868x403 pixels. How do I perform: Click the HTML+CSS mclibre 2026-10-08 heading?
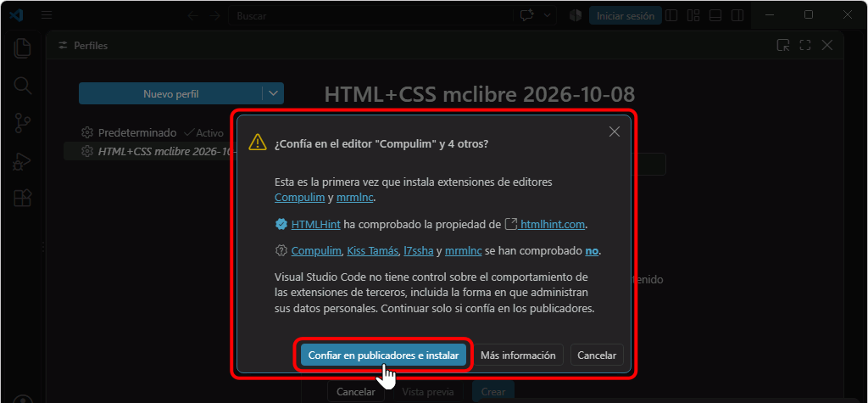tap(480, 94)
